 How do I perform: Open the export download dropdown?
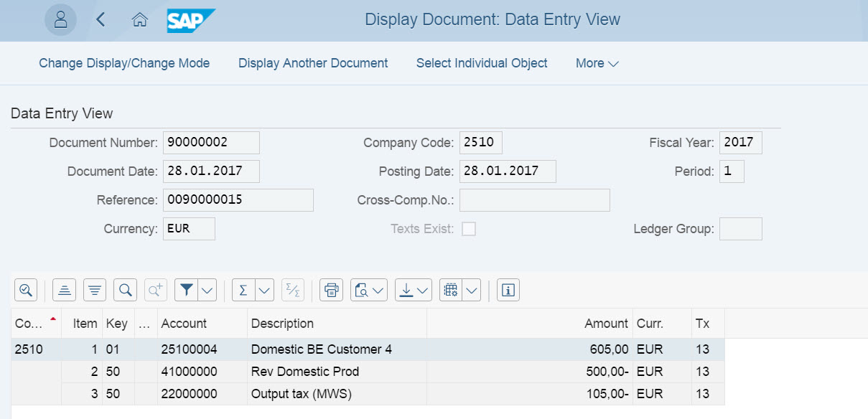click(x=422, y=290)
